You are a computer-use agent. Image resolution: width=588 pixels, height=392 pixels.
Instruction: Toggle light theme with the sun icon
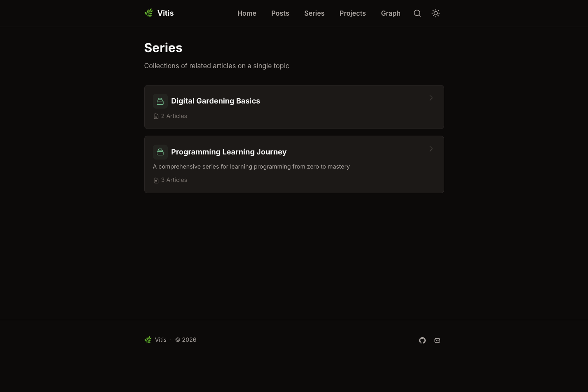436,13
